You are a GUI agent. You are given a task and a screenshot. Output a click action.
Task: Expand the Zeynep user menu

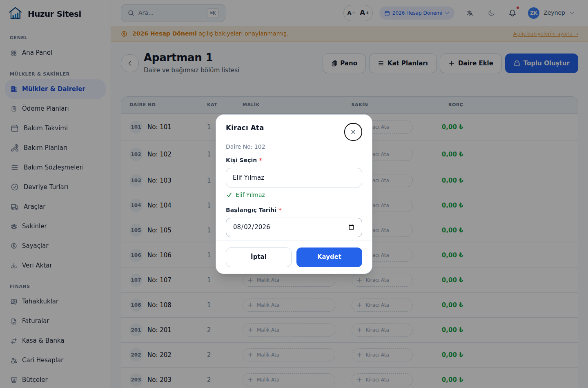[x=551, y=13]
